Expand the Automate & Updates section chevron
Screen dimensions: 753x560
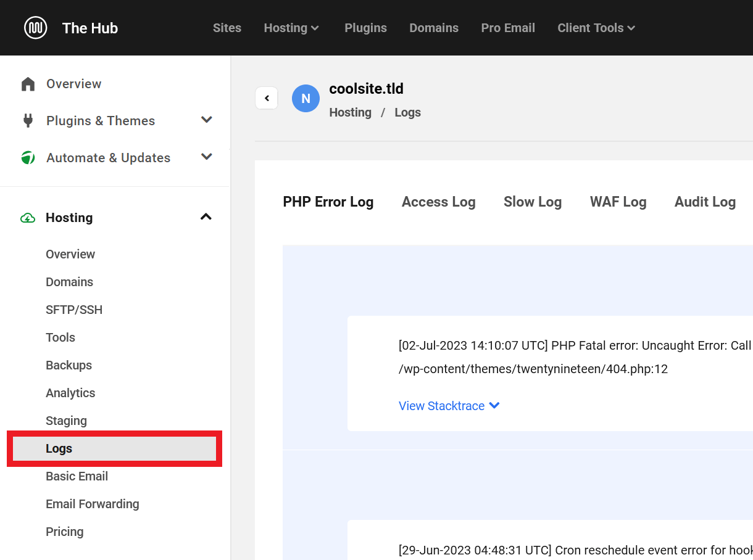207,157
